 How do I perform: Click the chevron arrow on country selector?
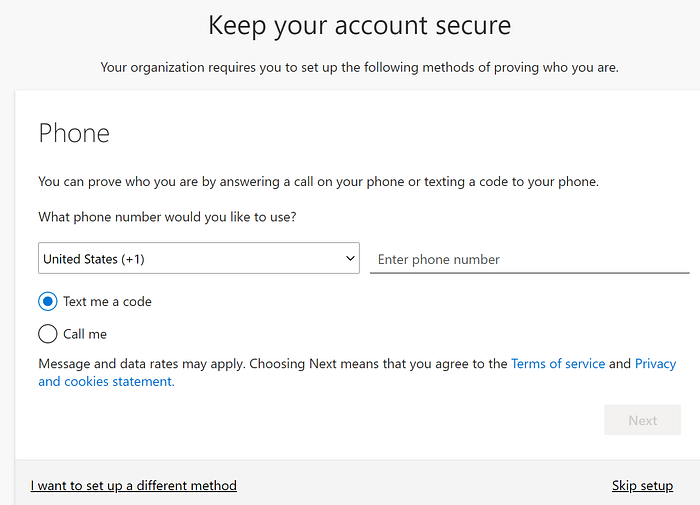coord(350,258)
